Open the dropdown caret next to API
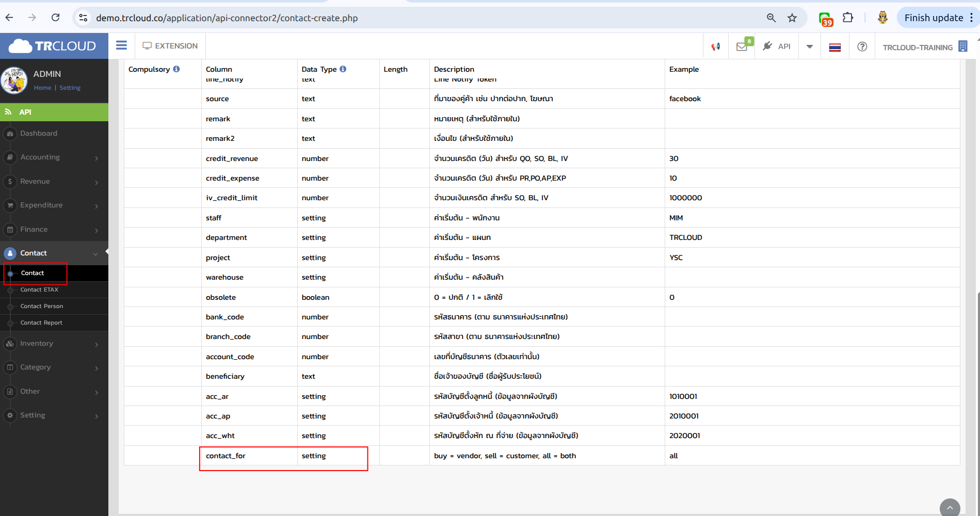This screenshot has width=980, height=516. (810, 46)
